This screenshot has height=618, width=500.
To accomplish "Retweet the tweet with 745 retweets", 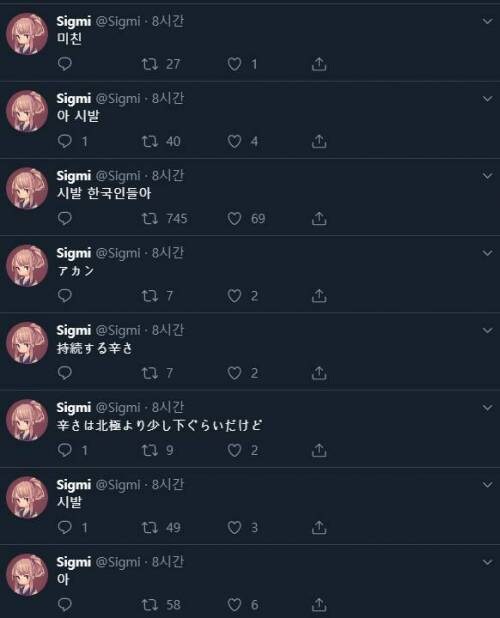I will tap(150, 218).
